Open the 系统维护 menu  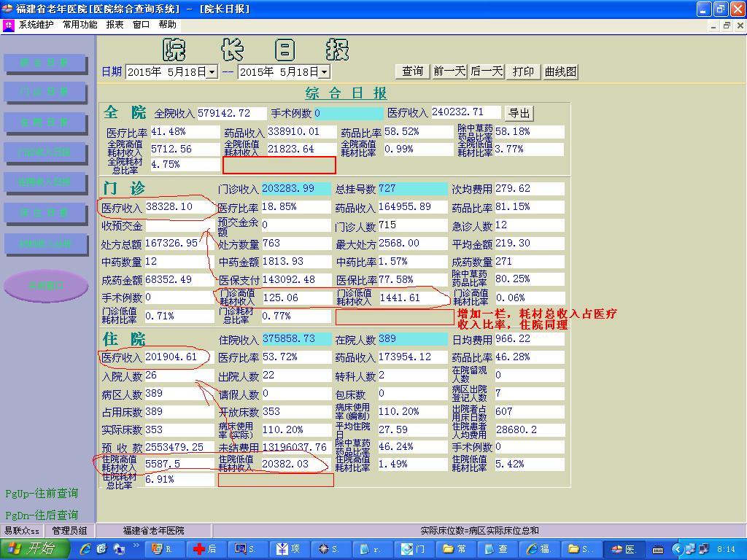(36, 25)
